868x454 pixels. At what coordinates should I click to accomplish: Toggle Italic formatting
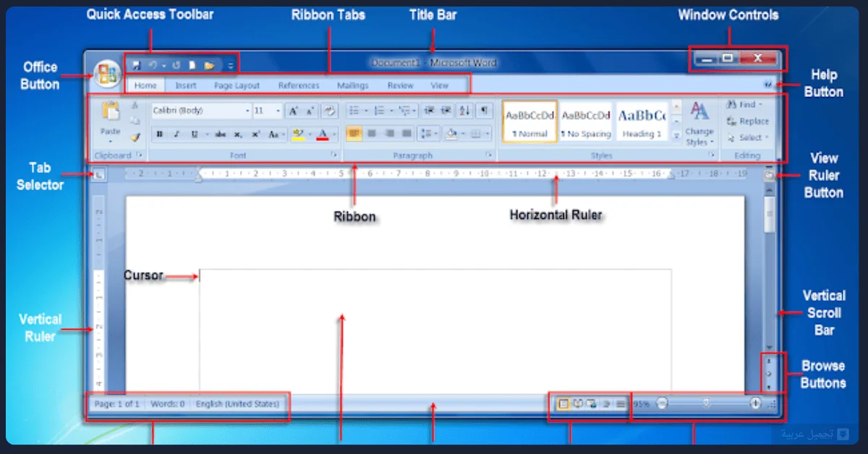pyautogui.click(x=176, y=134)
